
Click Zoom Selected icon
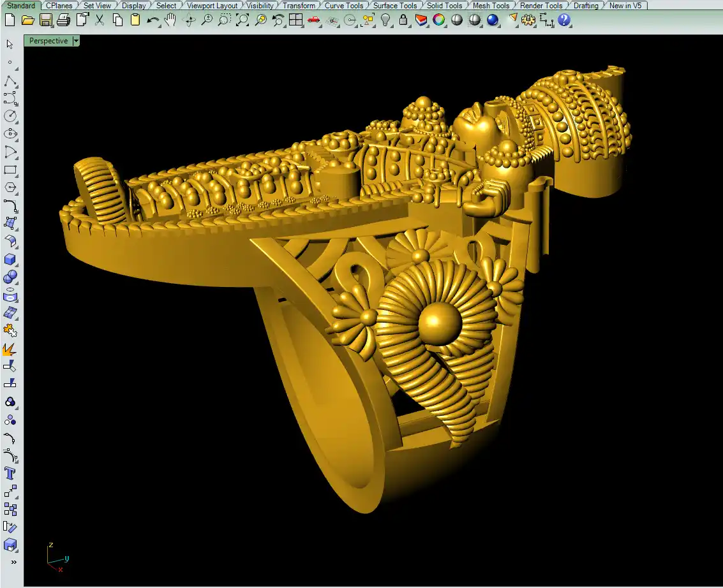tap(260, 20)
